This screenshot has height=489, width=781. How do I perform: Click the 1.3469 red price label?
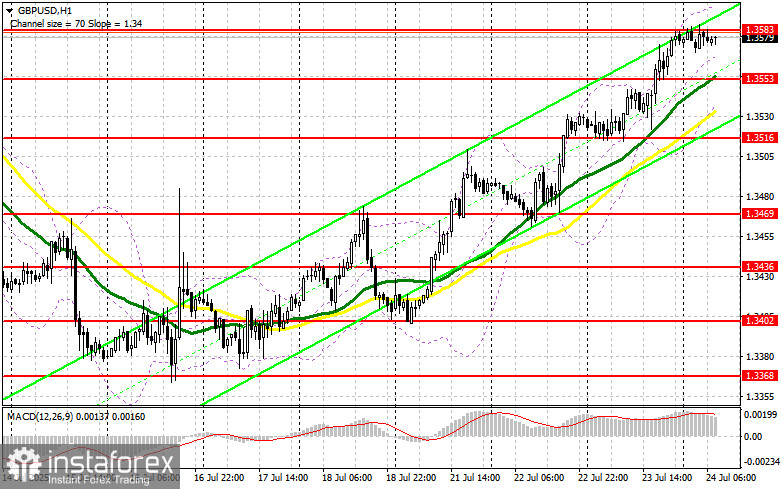pyautogui.click(x=760, y=214)
